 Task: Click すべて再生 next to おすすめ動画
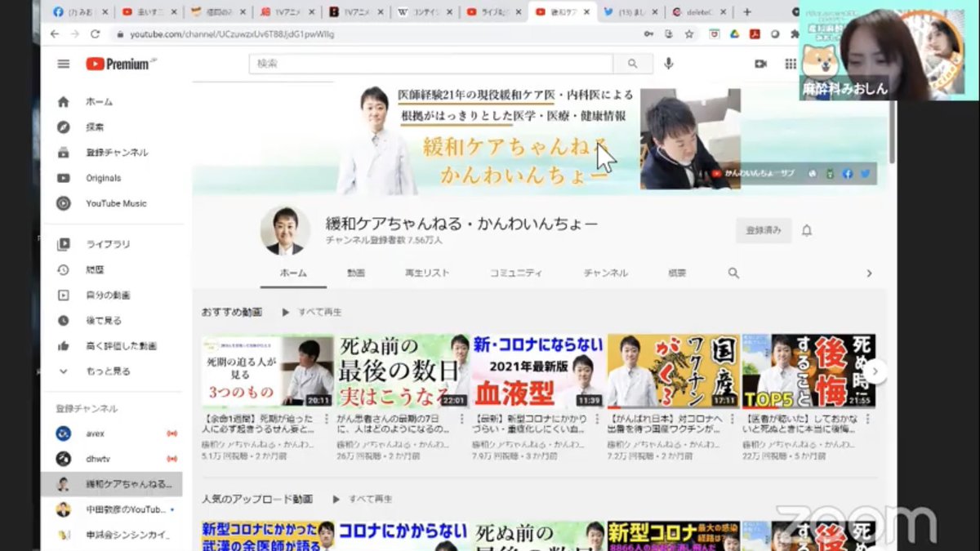coord(313,312)
